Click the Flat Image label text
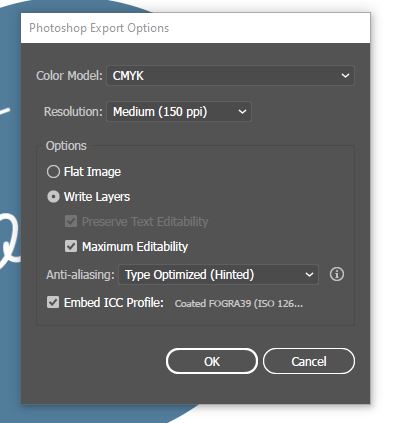The height and width of the screenshot is (423, 394). pos(92,172)
